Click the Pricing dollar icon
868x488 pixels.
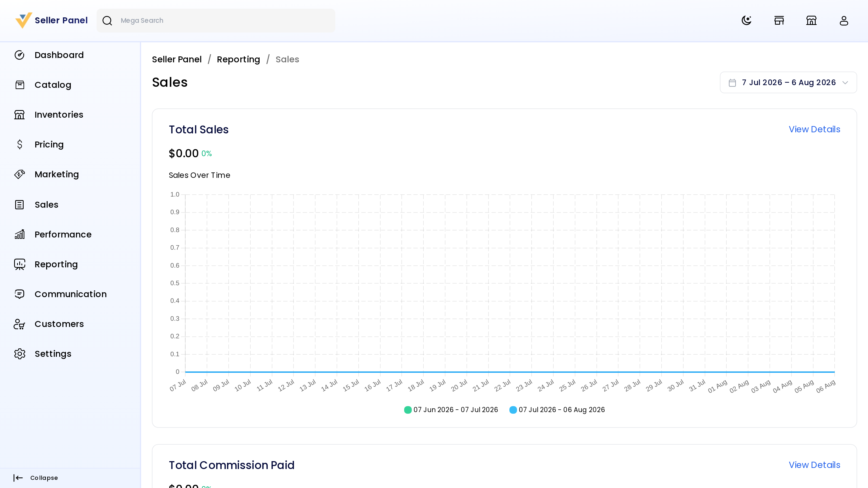pos(20,145)
